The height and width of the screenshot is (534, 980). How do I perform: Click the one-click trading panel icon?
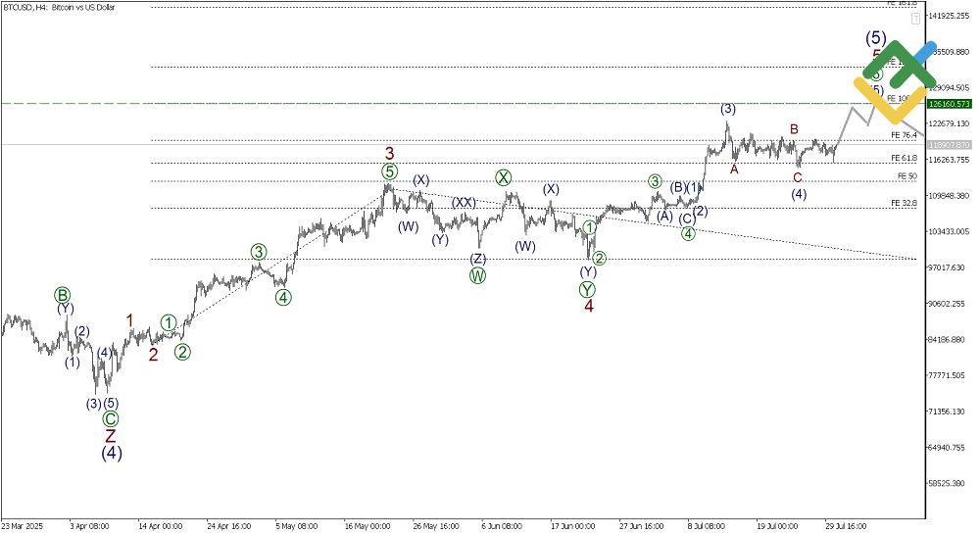pyautogui.click(x=915, y=19)
